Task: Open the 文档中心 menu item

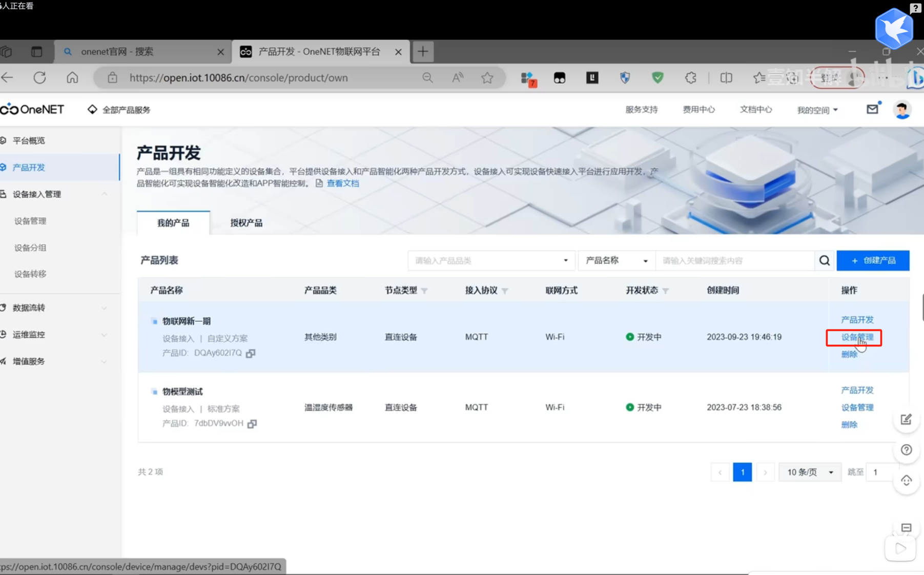Action: [755, 109]
